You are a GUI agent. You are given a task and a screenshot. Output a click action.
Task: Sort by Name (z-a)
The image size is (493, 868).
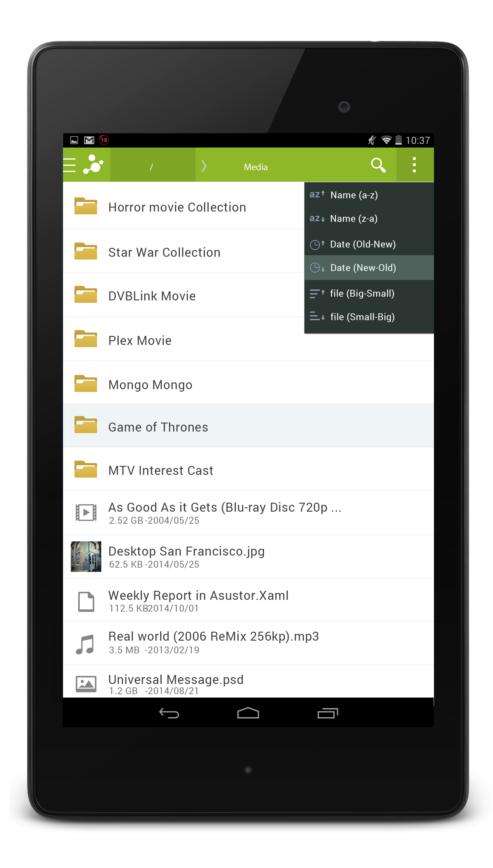pyautogui.click(x=369, y=218)
